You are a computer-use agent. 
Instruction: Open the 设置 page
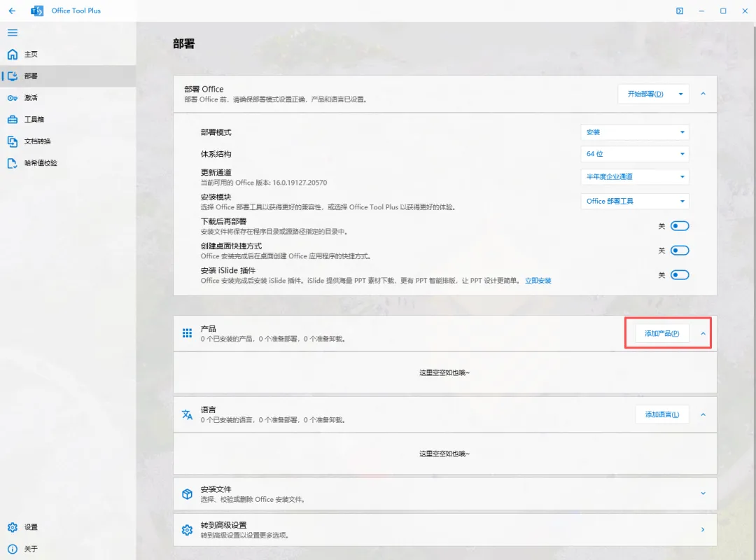point(68,526)
